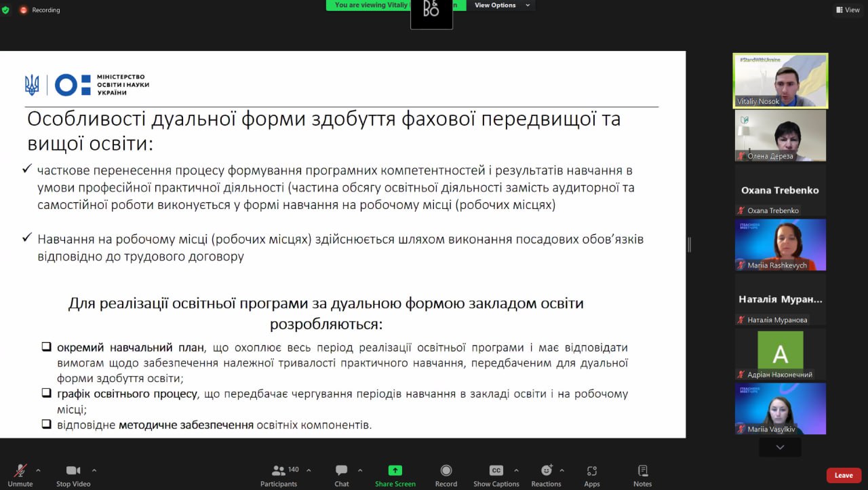868x490 pixels.
Task: Click the muted mic icon beside Oxana Trebenko
Action: [742, 210]
